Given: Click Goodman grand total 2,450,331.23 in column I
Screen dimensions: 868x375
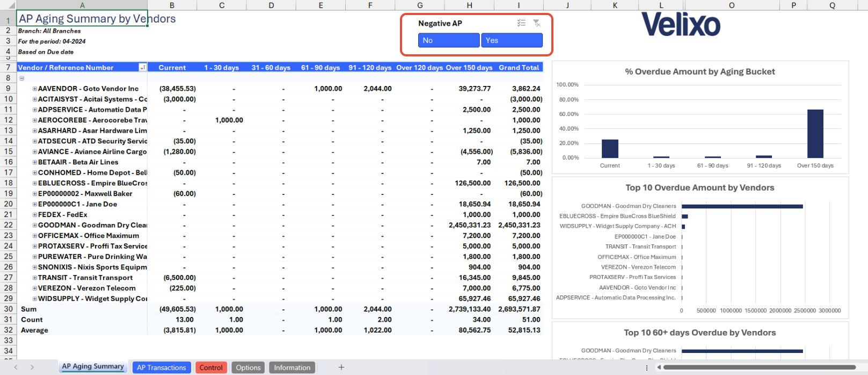Looking at the screenshot, I should pos(519,225).
